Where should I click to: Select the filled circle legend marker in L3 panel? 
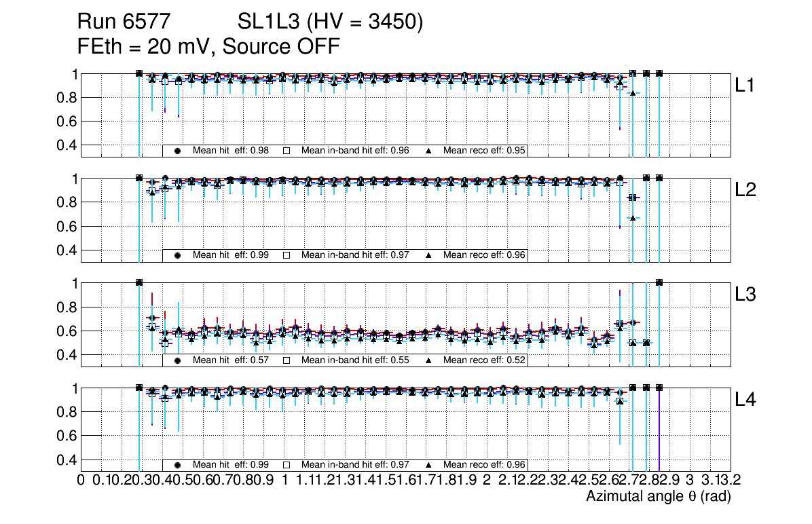pyautogui.click(x=177, y=360)
